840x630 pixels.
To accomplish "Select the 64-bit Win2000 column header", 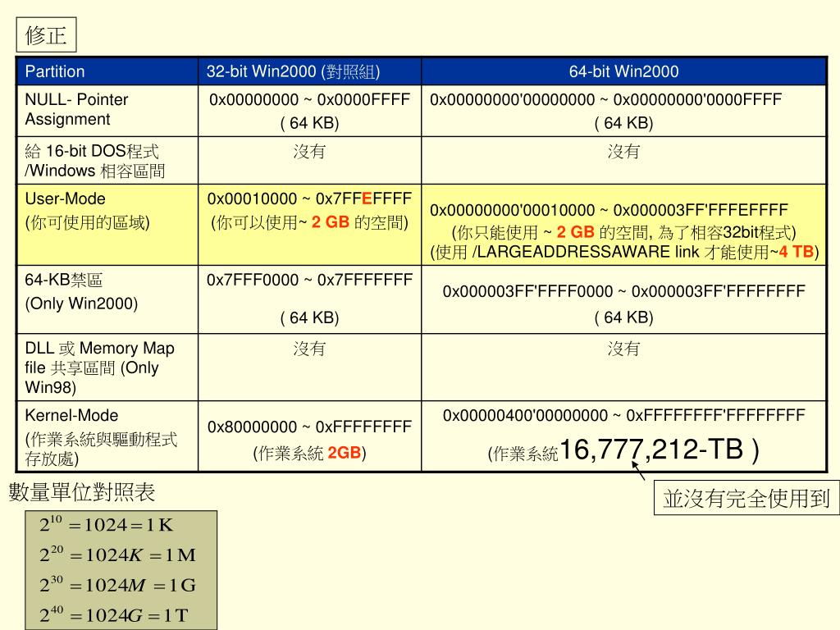I will tap(623, 71).
